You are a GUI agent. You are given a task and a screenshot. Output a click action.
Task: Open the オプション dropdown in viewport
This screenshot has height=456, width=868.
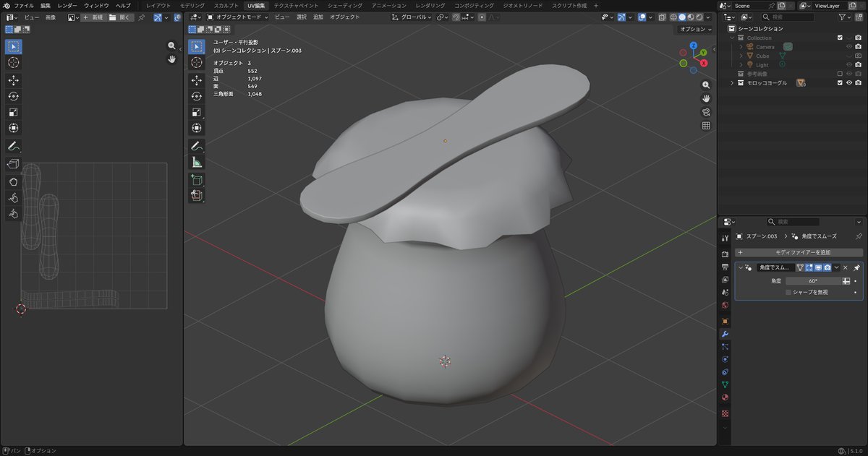click(696, 29)
